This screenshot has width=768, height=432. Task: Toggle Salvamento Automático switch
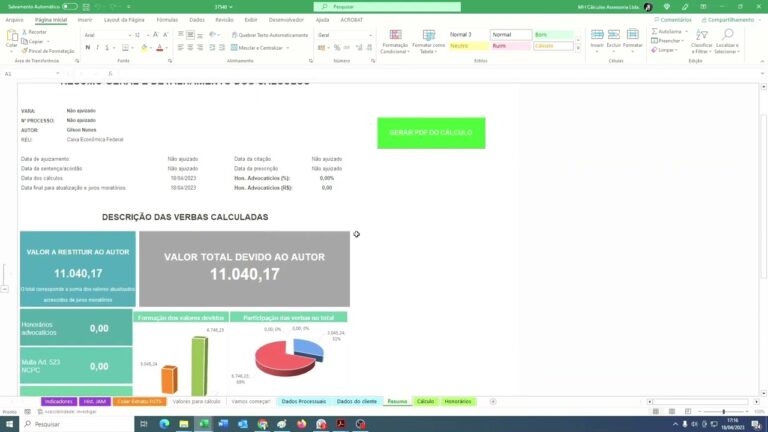tap(70, 7)
